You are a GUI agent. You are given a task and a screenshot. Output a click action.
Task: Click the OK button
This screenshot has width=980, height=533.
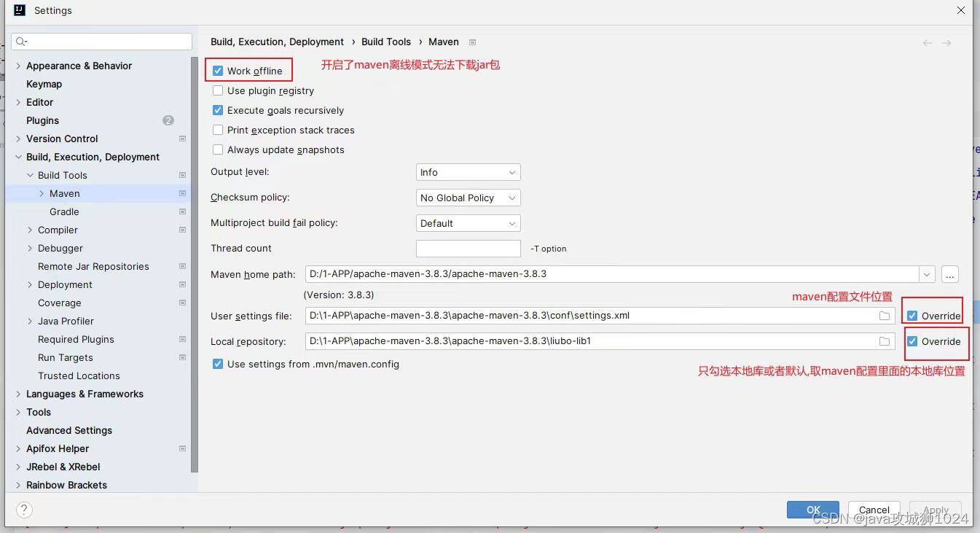coord(813,510)
